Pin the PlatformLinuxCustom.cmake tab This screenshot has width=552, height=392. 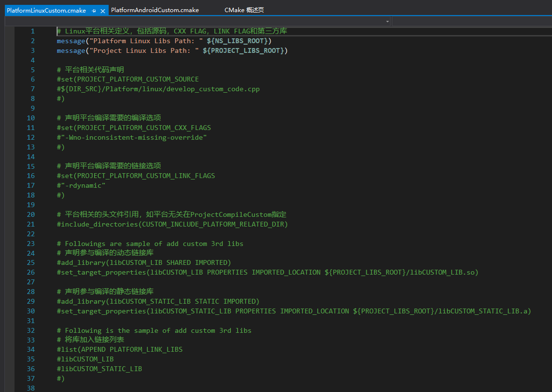[x=94, y=11]
